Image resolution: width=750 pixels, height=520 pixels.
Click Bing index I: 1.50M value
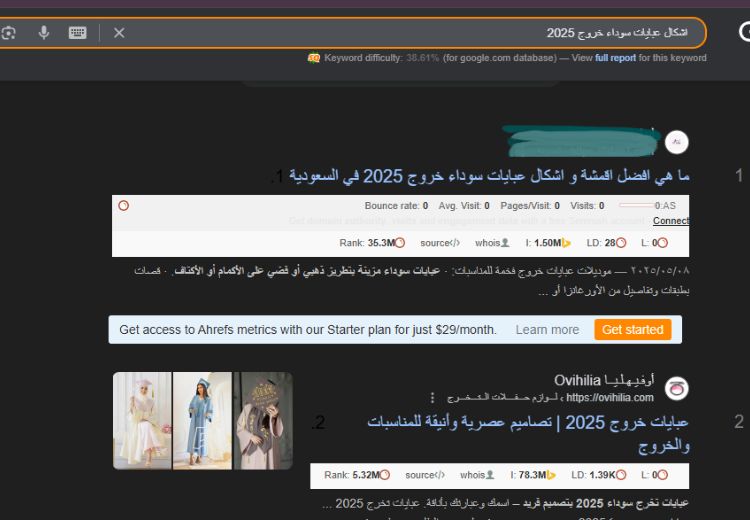[x=543, y=243]
